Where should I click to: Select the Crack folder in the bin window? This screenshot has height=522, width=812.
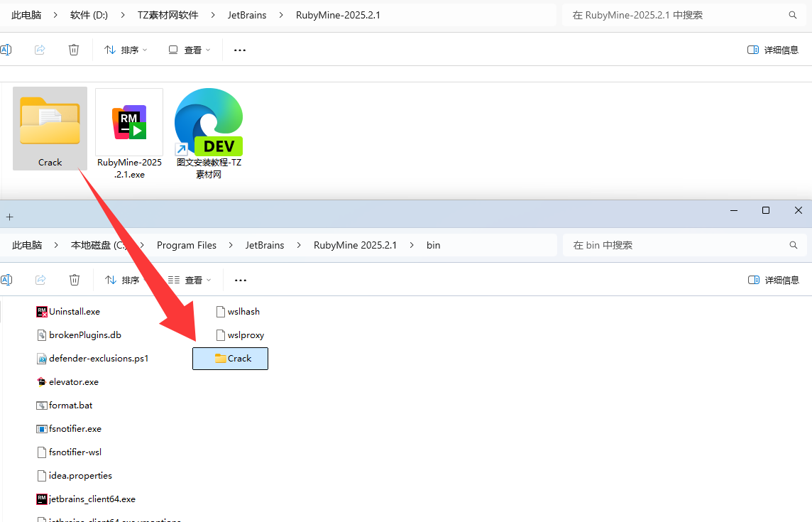pyautogui.click(x=231, y=359)
